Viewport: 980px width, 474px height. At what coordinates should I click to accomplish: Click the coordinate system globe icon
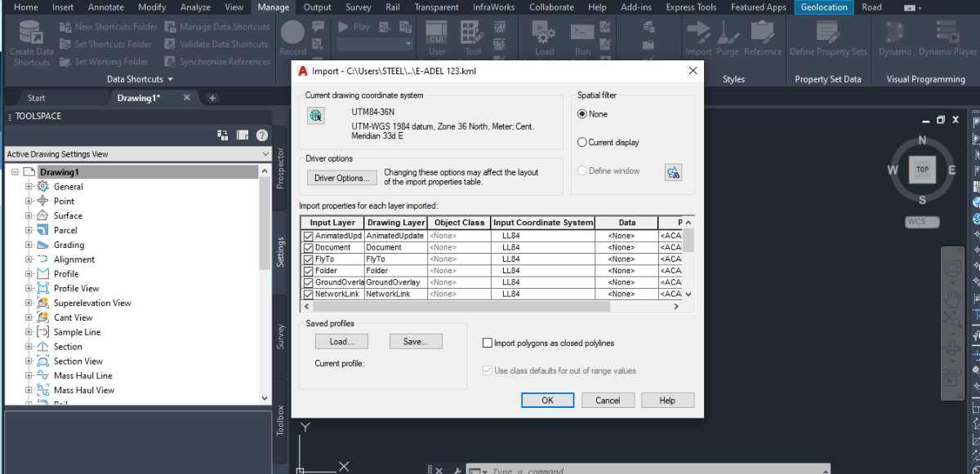[x=314, y=116]
